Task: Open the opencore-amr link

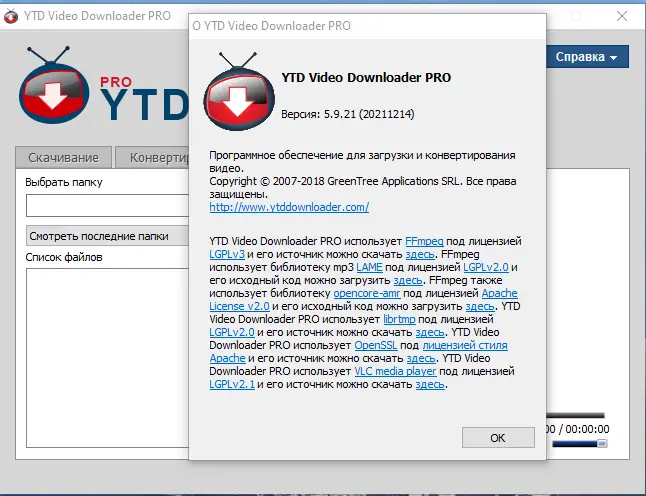Action: pos(367,293)
